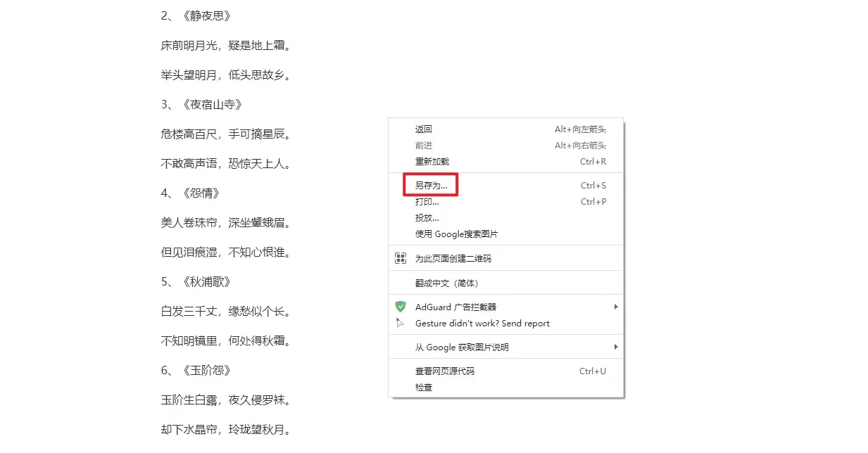Click the title 3、《夜宿山寺》
This screenshot has width=868, height=453.
(202, 105)
